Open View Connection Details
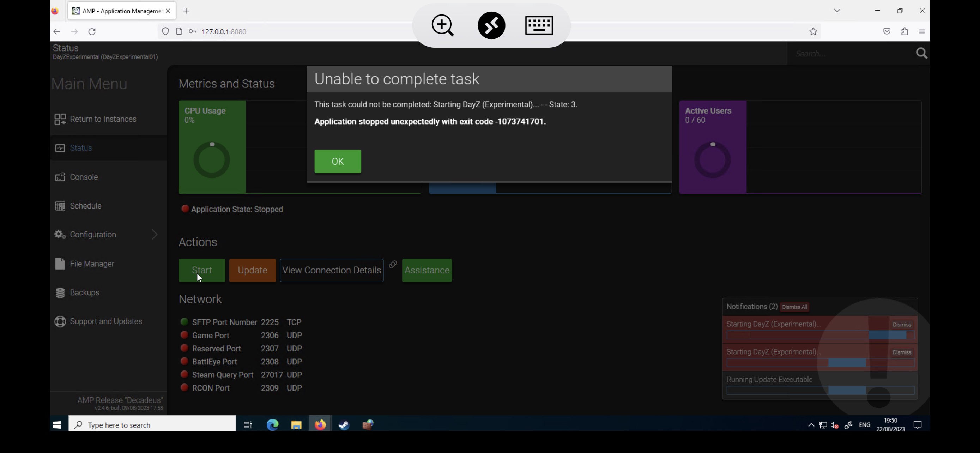980x453 pixels. tap(331, 270)
